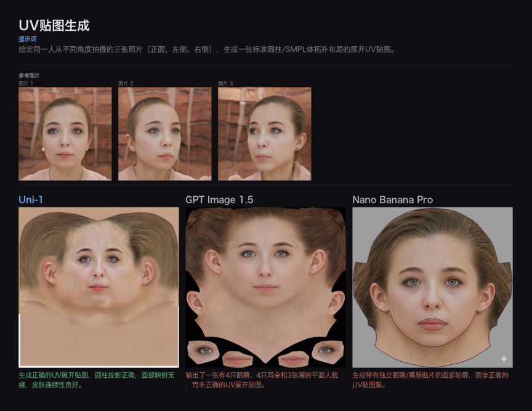Click the UV贴图生成 page title
Viewport: 532px width, 411px height.
click(x=54, y=25)
